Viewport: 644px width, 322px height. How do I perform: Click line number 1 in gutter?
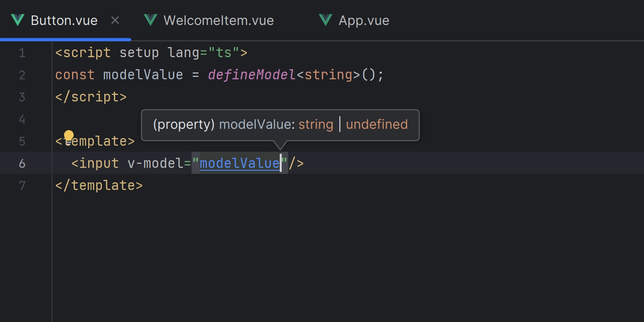click(x=22, y=53)
